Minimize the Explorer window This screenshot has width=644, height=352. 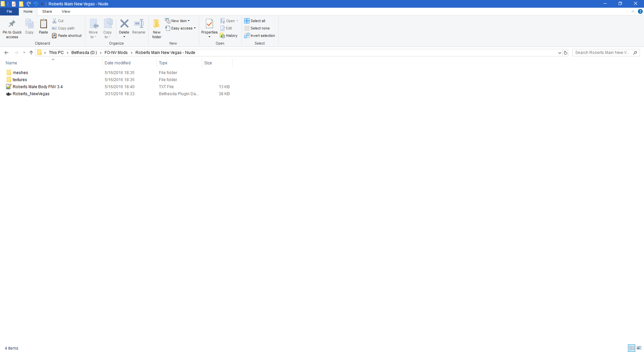[605, 4]
